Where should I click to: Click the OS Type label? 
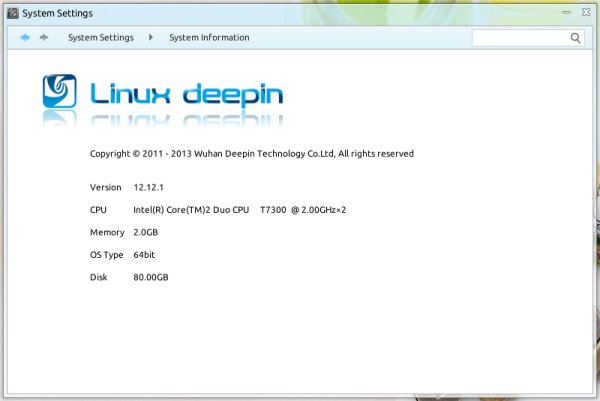click(x=106, y=255)
